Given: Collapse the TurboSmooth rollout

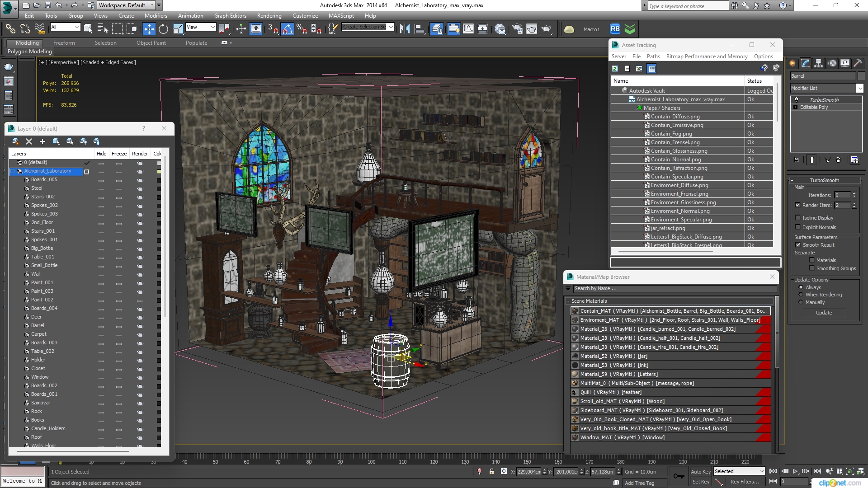Looking at the screenshot, I should tap(824, 180).
